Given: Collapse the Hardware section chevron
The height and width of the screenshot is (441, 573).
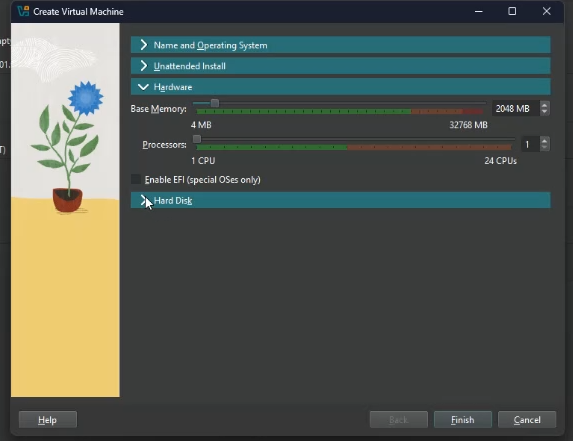Looking at the screenshot, I should [x=144, y=87].
